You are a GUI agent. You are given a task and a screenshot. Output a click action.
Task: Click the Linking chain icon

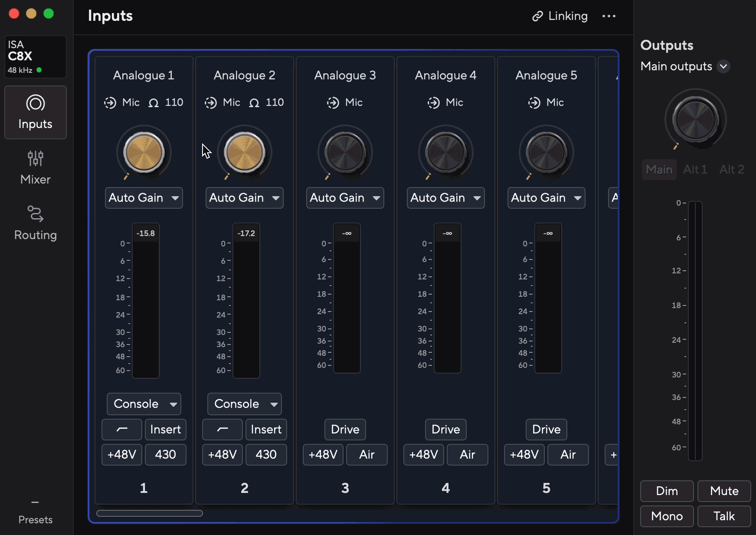coord(538,16)
